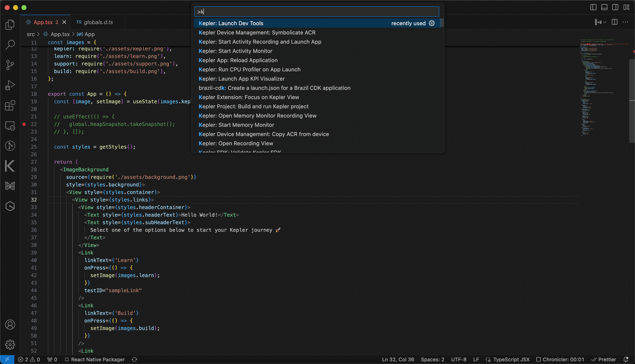Select the Source Control icon
Screen dimensions: 635x364
pyautogui.click(x=10, y=65)
